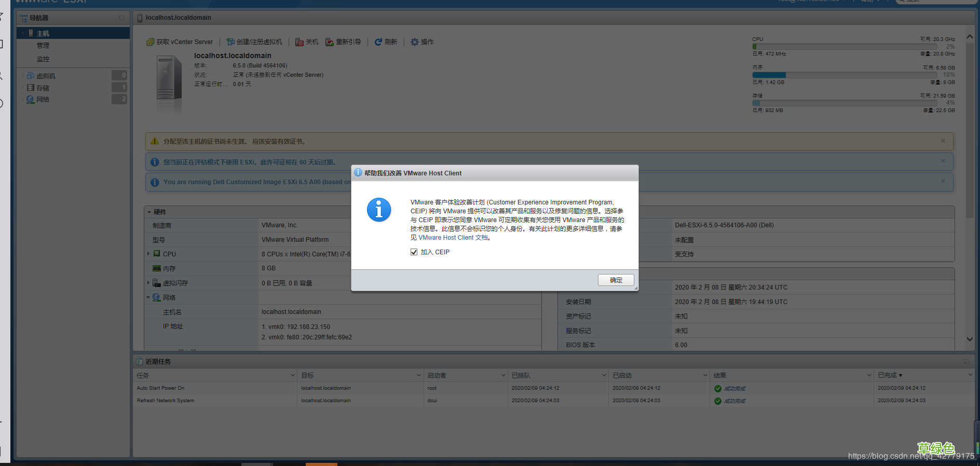Open the VMware Host Client 文档 link
The image size is (980, 466).
[453, 238]
